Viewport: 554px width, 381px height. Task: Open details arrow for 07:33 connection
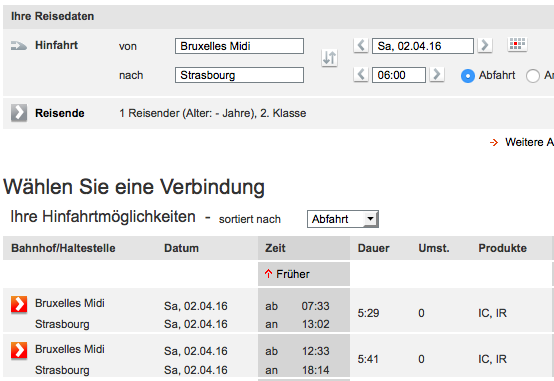(19, 304)
